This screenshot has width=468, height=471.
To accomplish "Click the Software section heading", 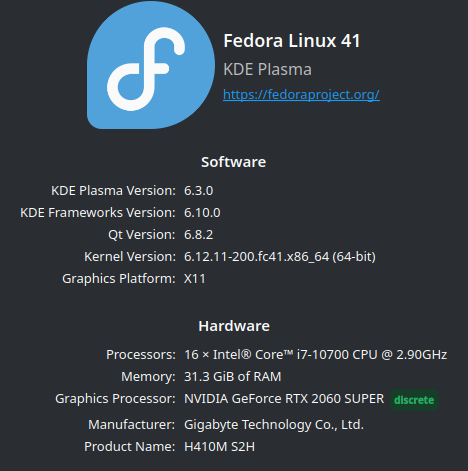I will (234, 162).
